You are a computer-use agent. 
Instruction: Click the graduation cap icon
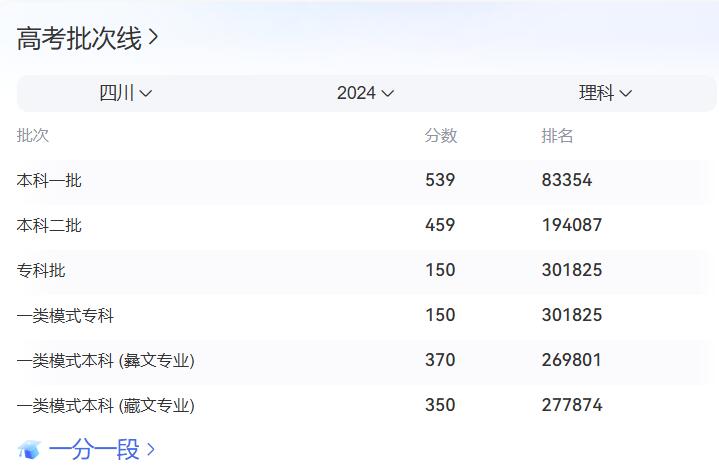[29, 450]
